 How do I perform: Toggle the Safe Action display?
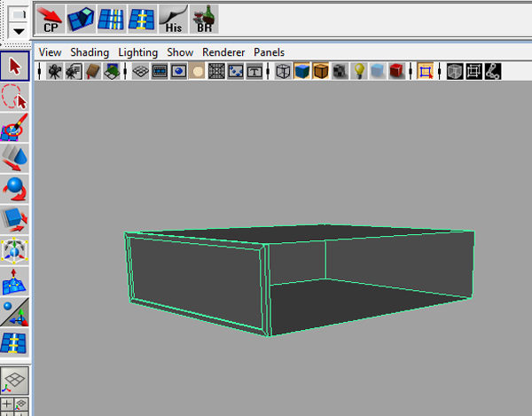click(x=236, y=71)
